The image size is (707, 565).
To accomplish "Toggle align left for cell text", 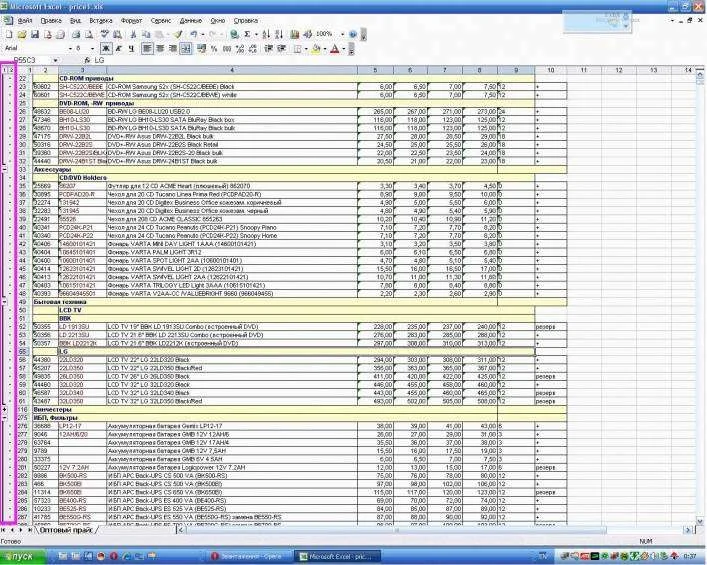I will point(147,48).
